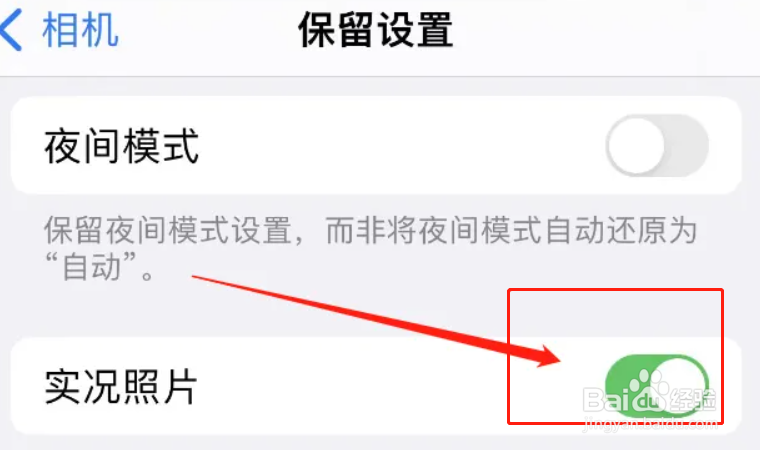Image resolution: width=760 pixels, height=450 pixels.
Task: Open the jingyan.baidu.com watermark link
Action: [651, 424]
